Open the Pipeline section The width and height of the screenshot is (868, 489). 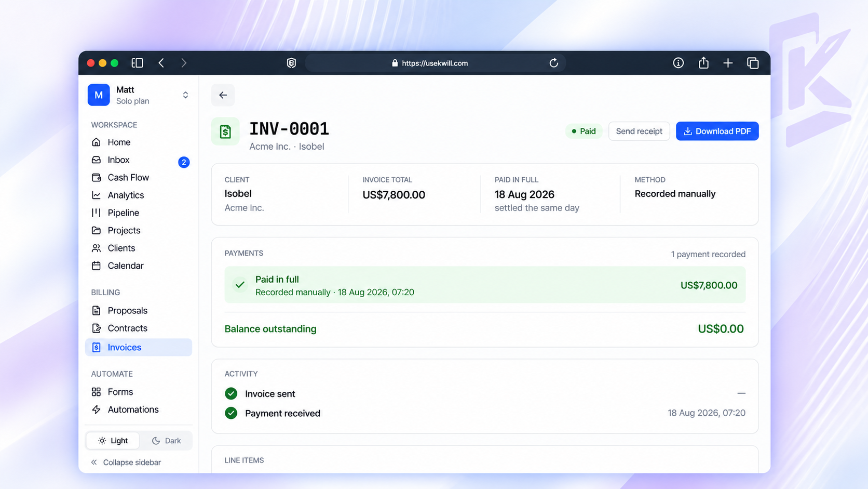coord(139,213)
